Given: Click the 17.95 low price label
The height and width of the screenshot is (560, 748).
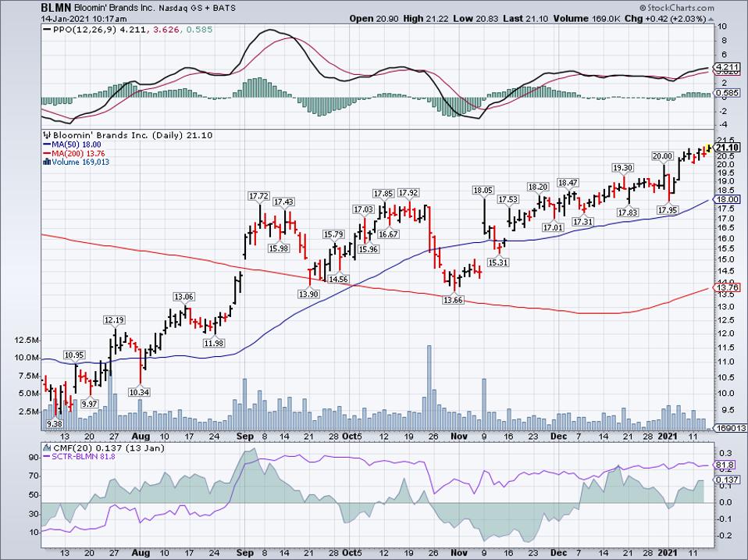Looking at the screenshot, I should [x=668, y=210].
